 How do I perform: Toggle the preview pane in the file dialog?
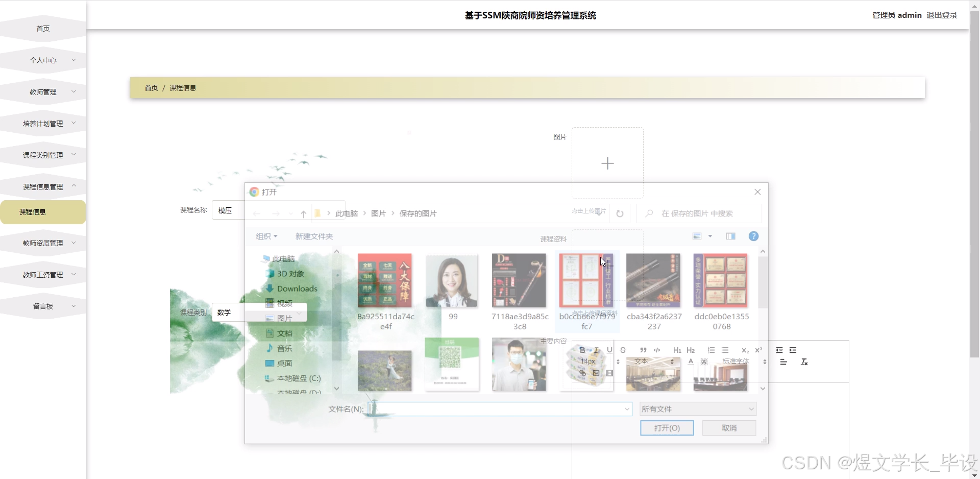[x=731, y=236]
